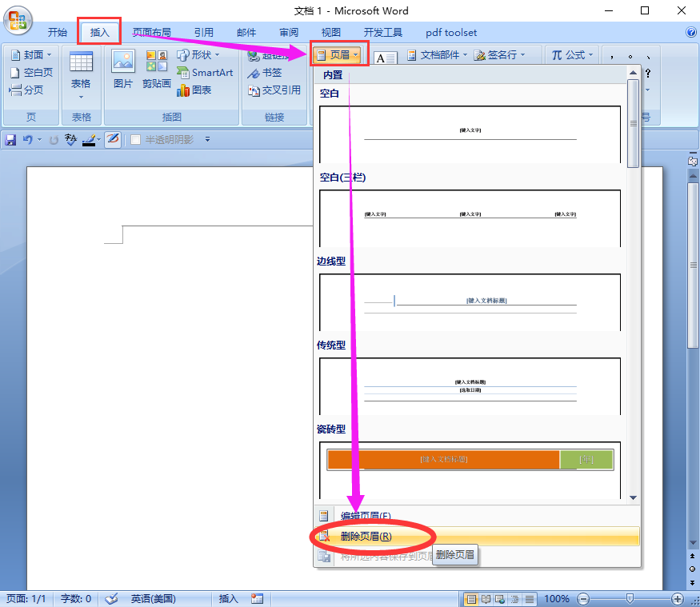Open the 视图 tab

(331, 33)
